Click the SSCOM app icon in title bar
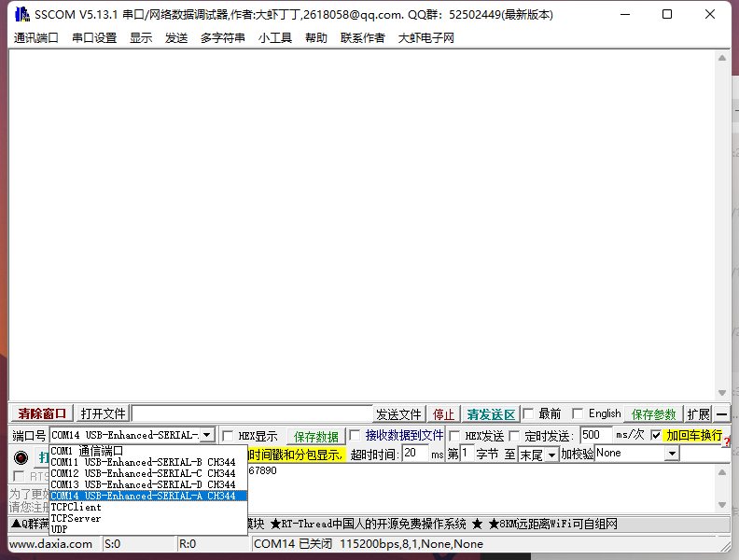This screenshot has height=560, width=739. (x=21, y=15)
